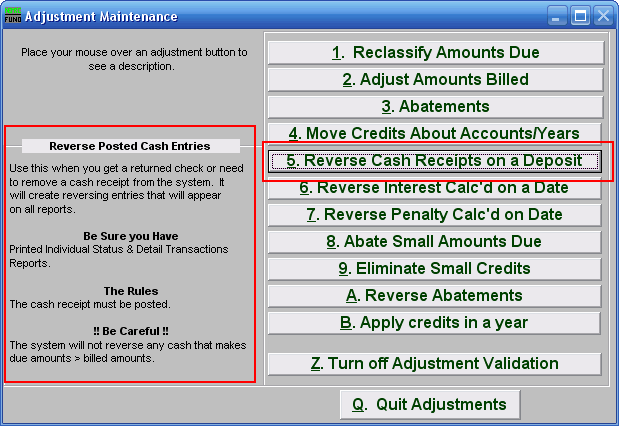
Task: Close the Adjustment Maintenance window
Action: [603, 16]
